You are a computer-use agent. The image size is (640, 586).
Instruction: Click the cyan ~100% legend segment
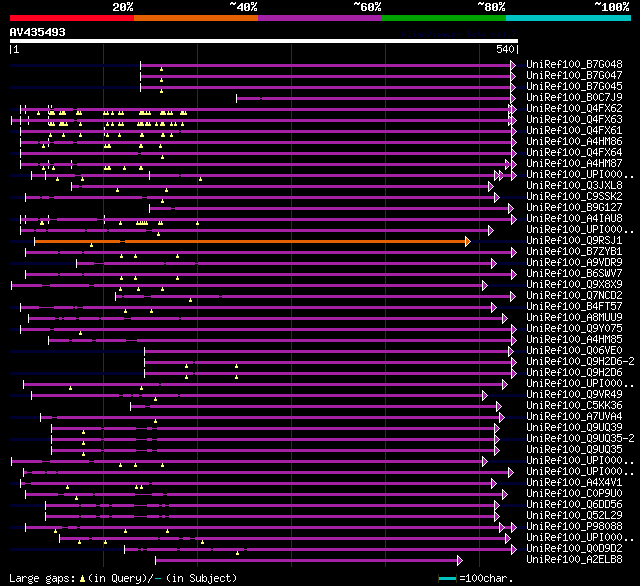[569, 18]
